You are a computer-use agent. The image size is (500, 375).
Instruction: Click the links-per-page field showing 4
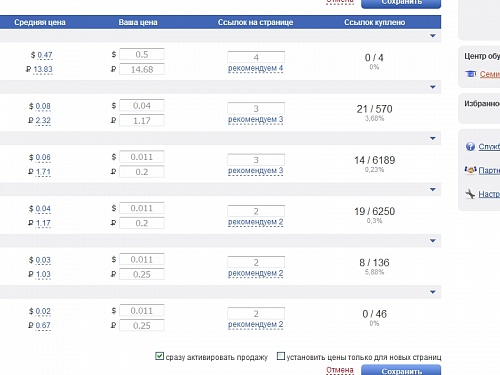256,57
